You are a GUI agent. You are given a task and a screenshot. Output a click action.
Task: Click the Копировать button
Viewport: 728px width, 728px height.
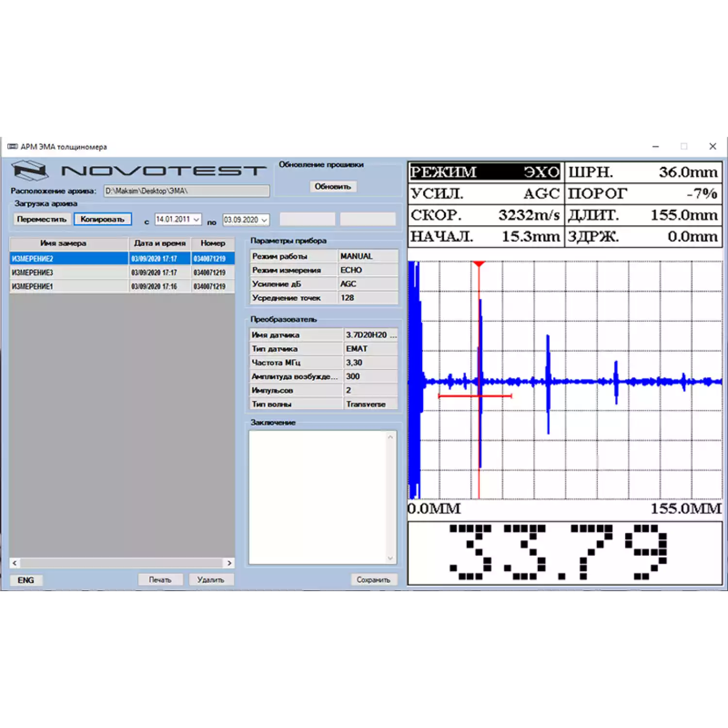coord(102,219)
